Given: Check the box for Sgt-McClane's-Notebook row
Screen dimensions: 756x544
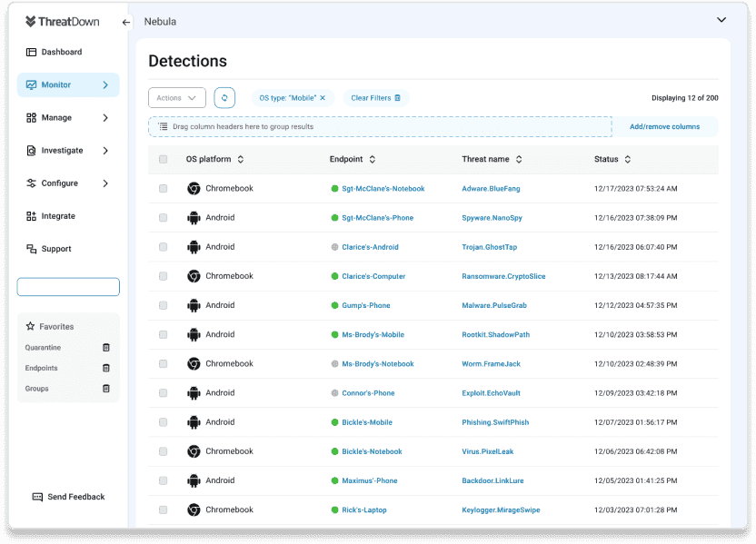Looking at the screenshot, I should click(x=164, y=189).
